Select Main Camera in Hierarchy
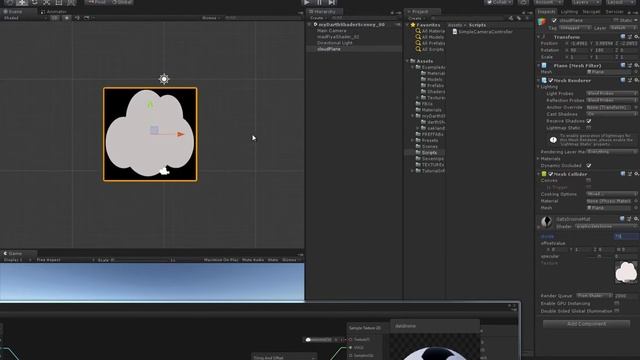Image resolution: width=640 pixels, height=360 pixels. point(332,31)
